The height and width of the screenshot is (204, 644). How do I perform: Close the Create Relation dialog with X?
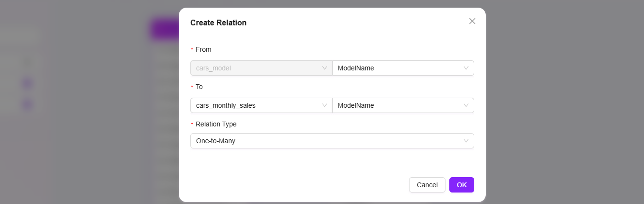(x=472, y=21)
